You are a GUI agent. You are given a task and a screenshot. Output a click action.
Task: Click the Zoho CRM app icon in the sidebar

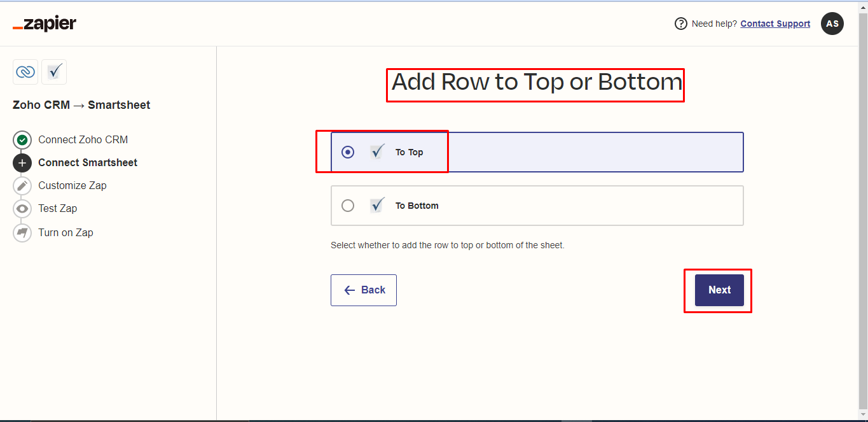click(x=25, y=72)
